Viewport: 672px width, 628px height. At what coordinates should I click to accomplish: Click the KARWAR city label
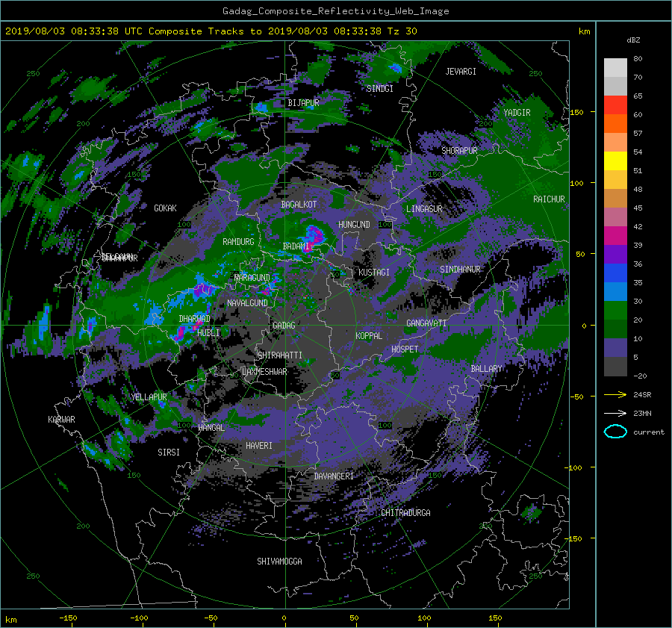click(61, 419)
